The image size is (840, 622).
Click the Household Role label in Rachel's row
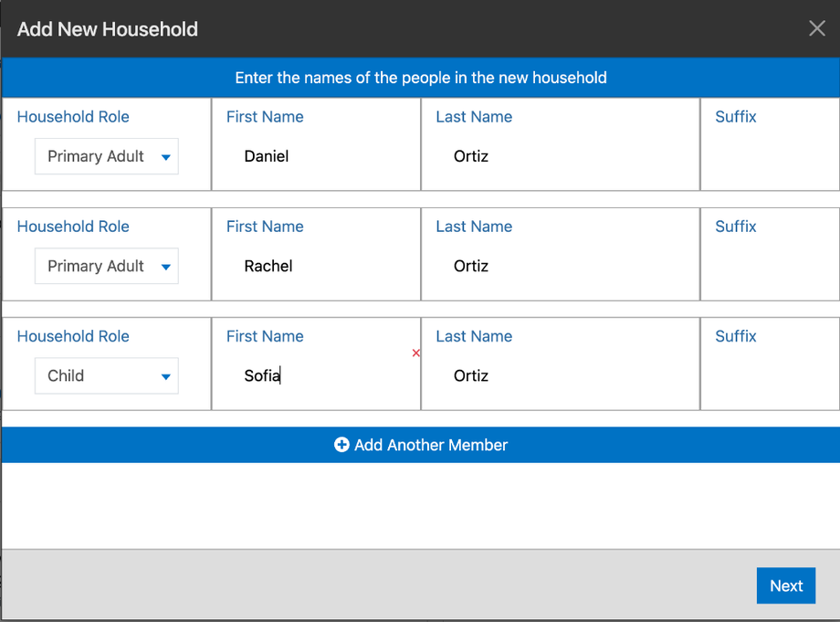coord(73,227)
